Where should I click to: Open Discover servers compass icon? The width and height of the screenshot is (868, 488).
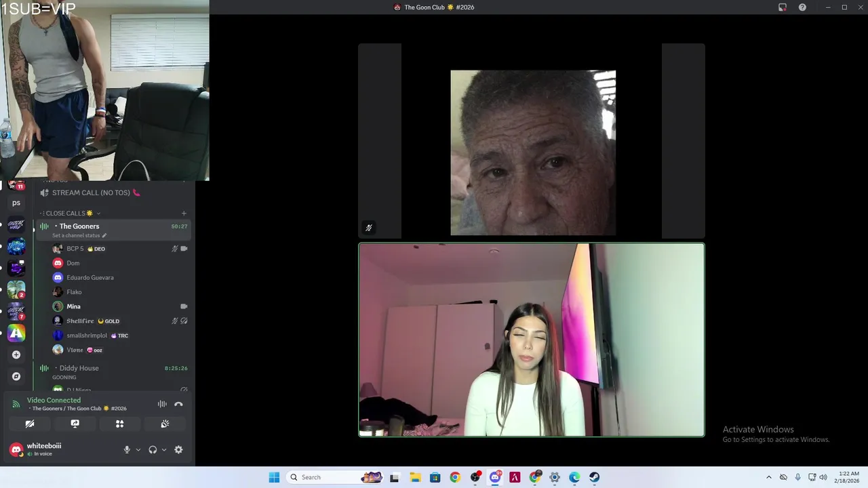(x=16, y=376)
